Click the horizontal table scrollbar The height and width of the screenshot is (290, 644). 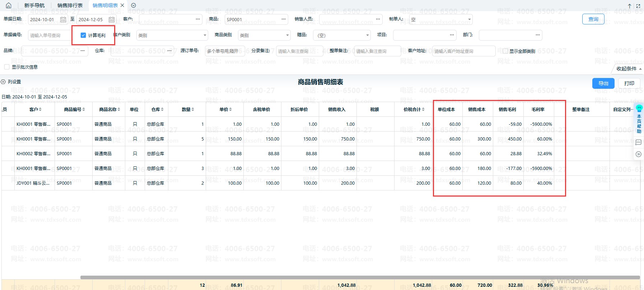coord(359,277)
